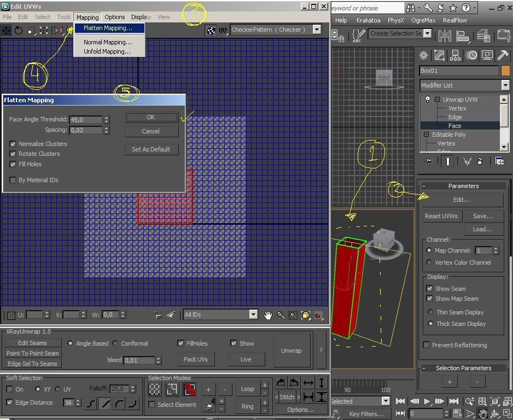The width and height of the screenshot is (513, 420).
Task: Select the Move tool in Edit UVWs toolbar
Action: (6, 31)
